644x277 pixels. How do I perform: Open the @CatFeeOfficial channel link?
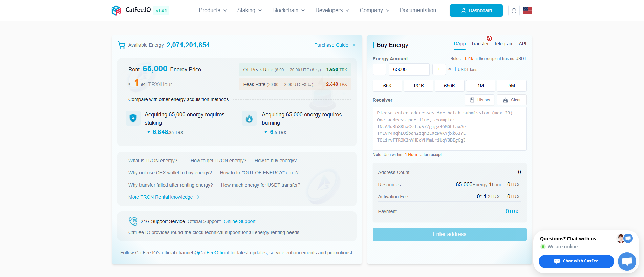tap(212, 253)
